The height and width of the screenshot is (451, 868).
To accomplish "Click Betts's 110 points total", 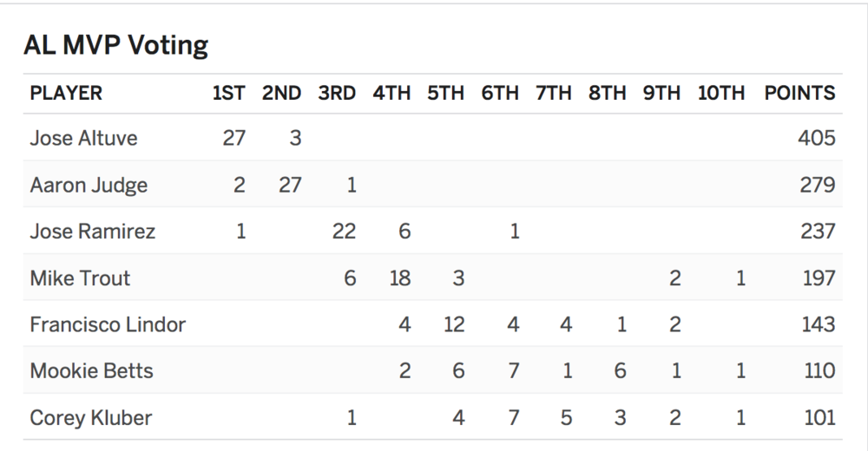I will [x=820, y=370].
